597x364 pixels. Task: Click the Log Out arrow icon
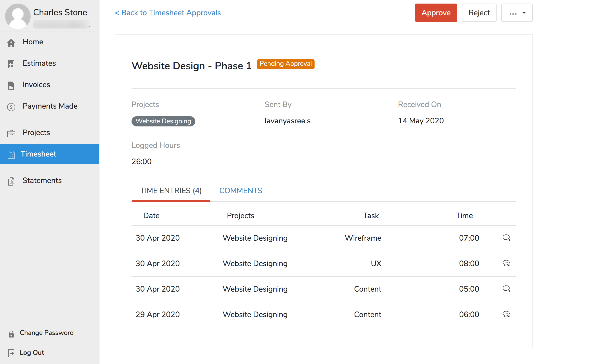[x=11, y=353]
